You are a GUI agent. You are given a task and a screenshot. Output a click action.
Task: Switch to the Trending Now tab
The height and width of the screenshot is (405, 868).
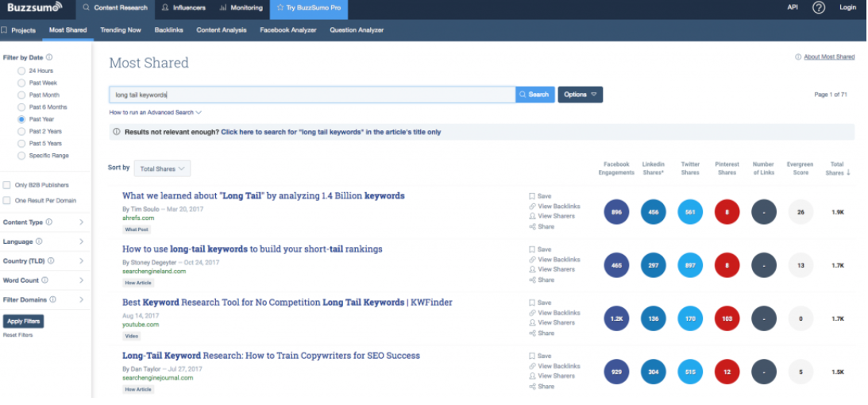tap(121, 30)
